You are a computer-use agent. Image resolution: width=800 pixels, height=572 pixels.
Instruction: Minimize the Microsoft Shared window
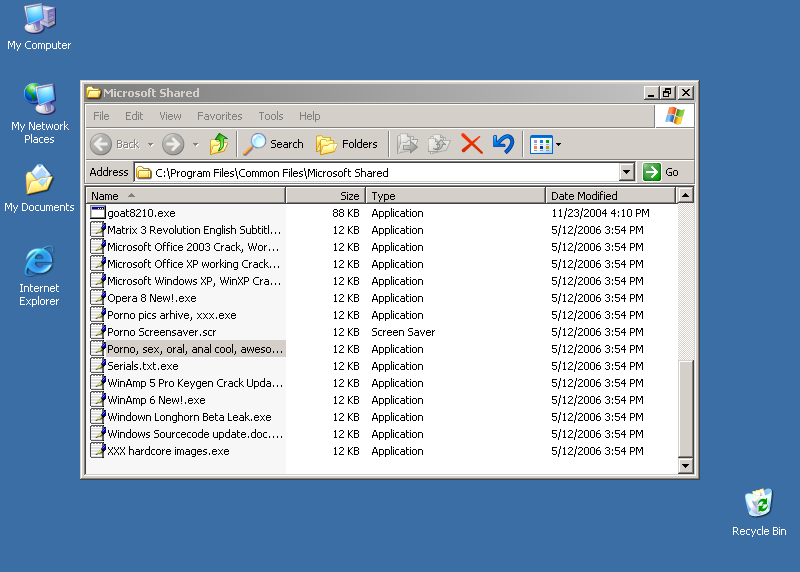(650, 93)
